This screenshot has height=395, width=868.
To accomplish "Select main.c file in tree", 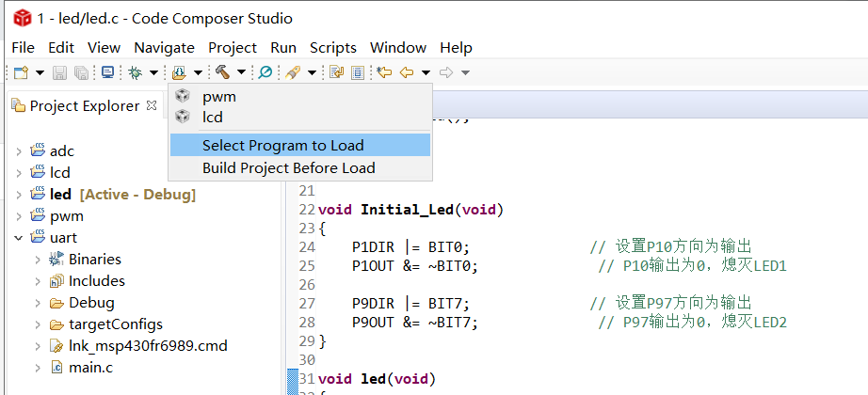I will point(90,368).
